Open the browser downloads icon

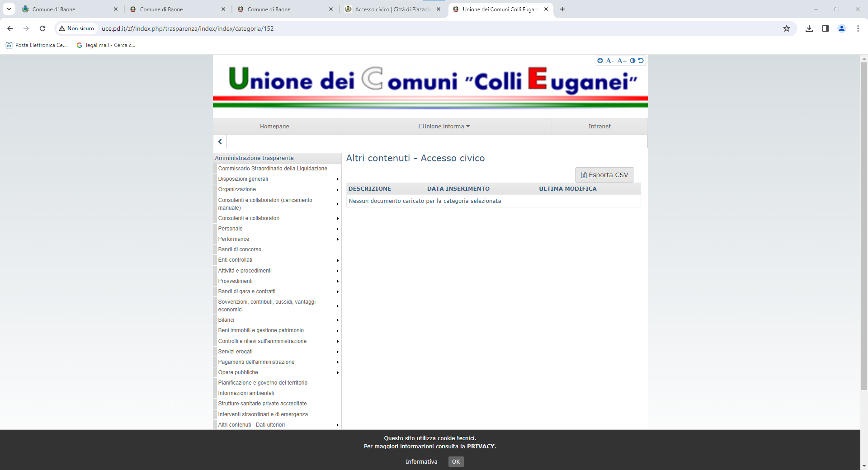[809, 28]
